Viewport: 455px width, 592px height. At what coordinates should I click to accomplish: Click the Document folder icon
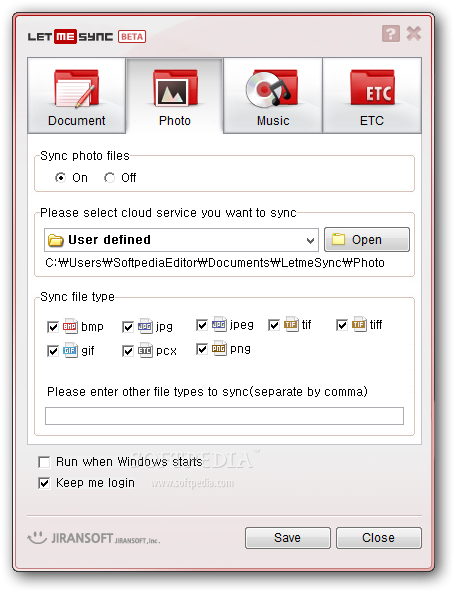pyautogui.click(x=77, y=88)
